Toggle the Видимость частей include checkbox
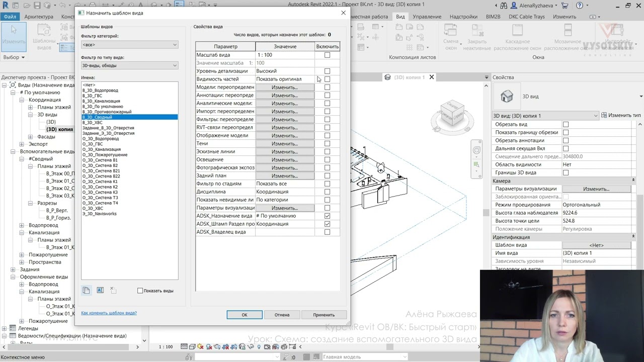Image resolution: width=644 pixels, height=362 pixels. 327,79
